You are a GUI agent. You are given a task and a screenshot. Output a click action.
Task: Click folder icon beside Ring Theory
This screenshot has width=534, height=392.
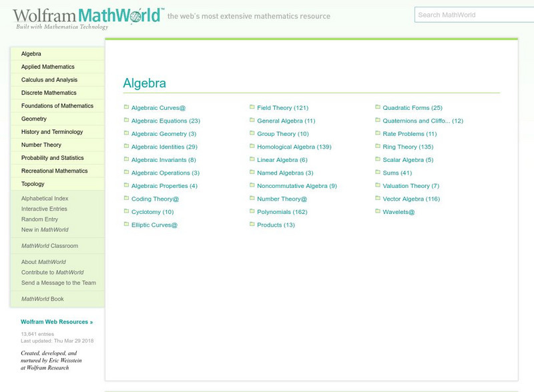378,146
